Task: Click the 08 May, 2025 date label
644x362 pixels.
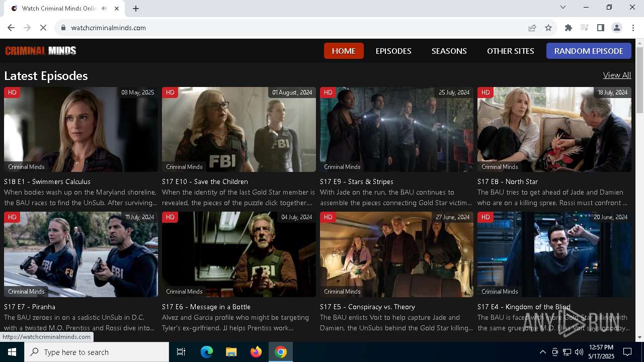Action: (x=138, y=93)
